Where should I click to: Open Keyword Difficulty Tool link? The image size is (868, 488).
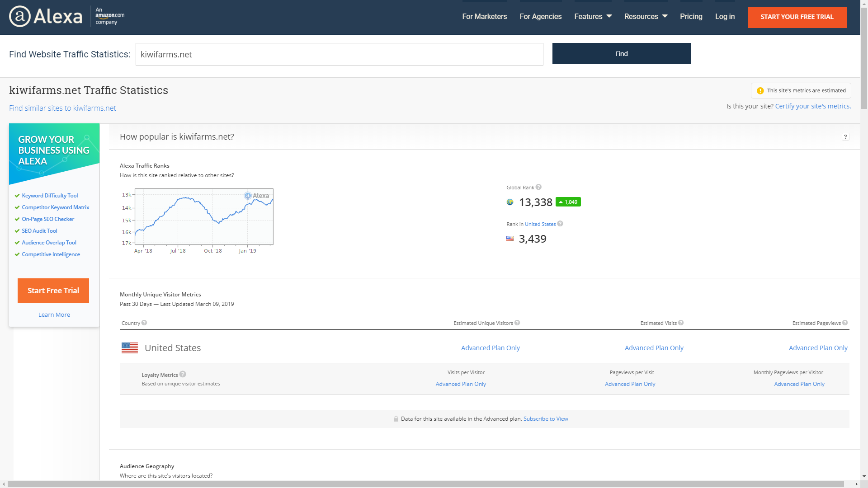(x=50, y=196)
